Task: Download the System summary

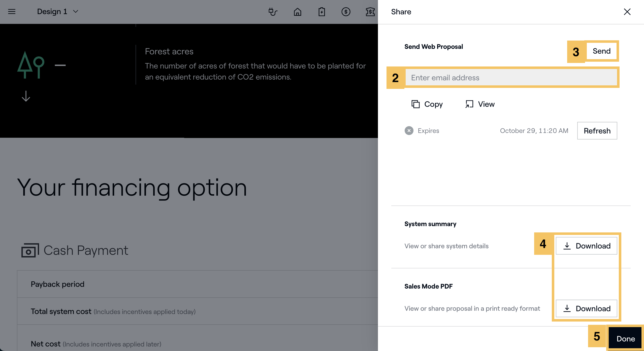Action: 586,246
